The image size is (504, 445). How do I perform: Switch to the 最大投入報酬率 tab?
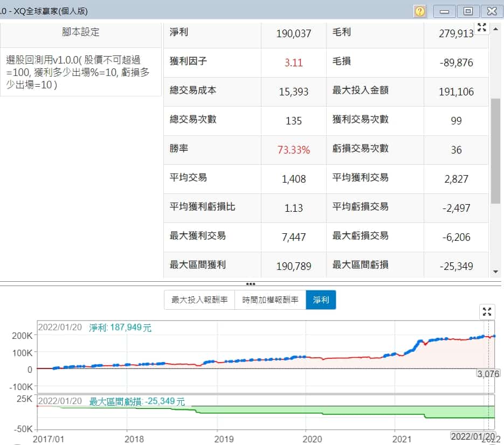click(199, 300)
